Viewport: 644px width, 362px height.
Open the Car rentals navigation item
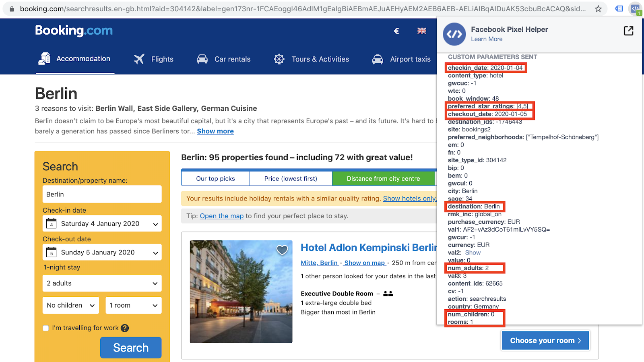click(223, 59)
